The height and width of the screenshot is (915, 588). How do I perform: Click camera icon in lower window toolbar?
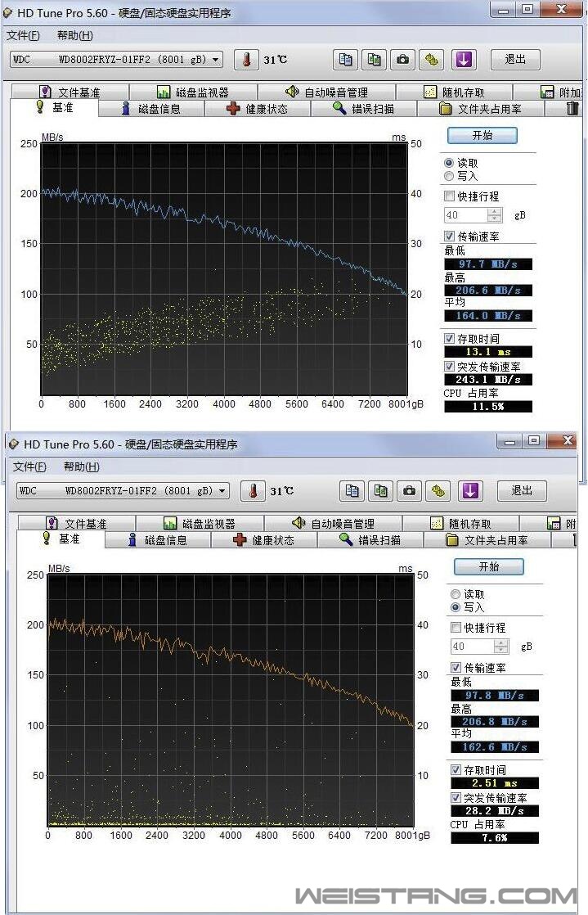409,491
